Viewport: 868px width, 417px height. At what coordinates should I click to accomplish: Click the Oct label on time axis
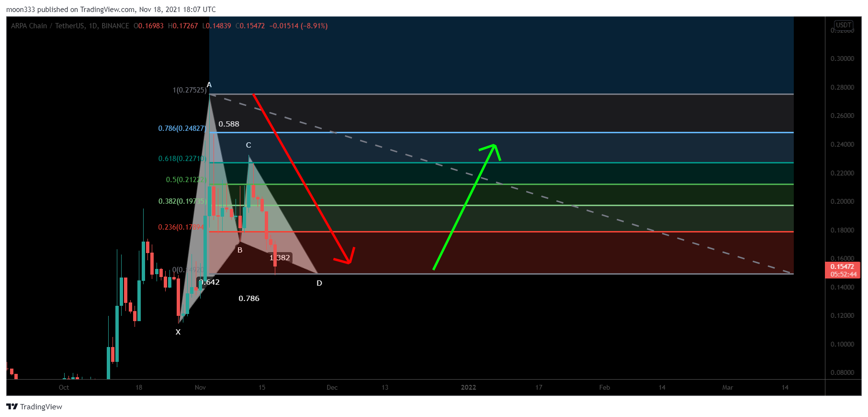(x=64, y=387)
